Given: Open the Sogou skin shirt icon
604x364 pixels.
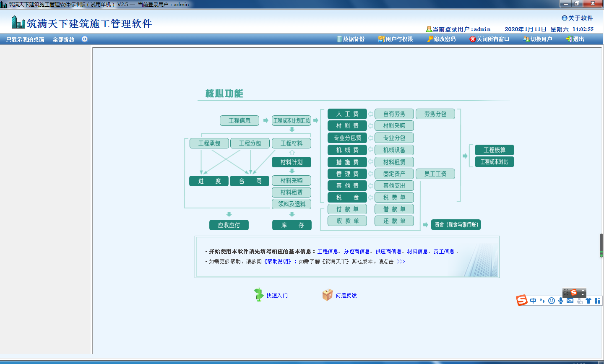Looking at the screenshot, I should [588, 301].
